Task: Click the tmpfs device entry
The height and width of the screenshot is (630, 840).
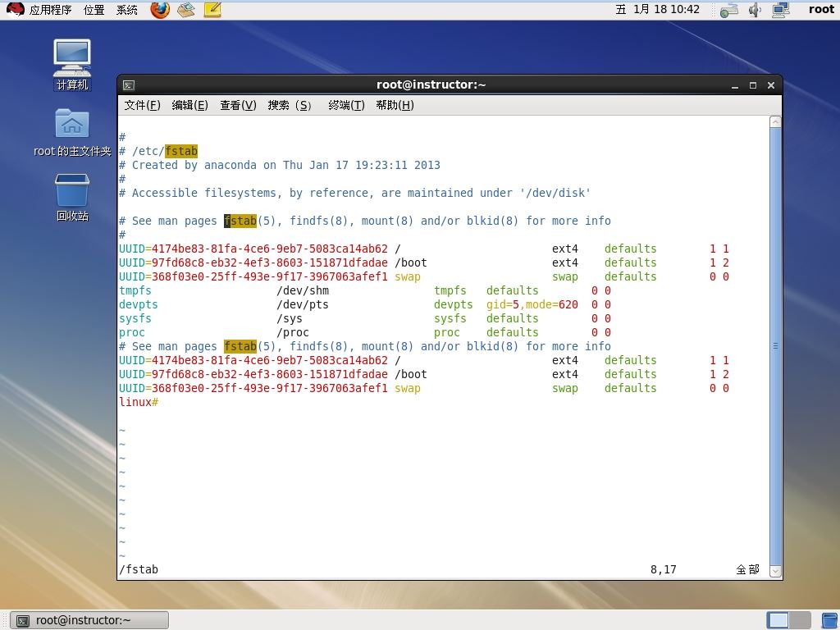Action: point(135,290)
